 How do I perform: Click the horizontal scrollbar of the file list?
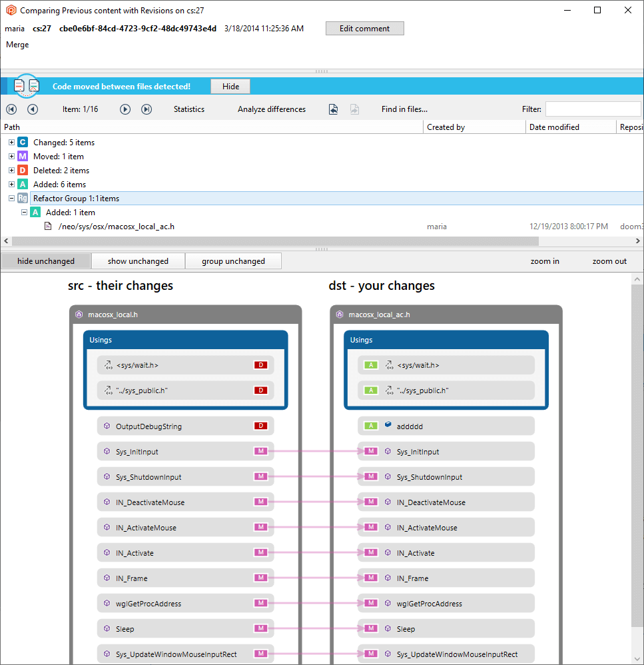pyautogui.click(x=275, y=241)
